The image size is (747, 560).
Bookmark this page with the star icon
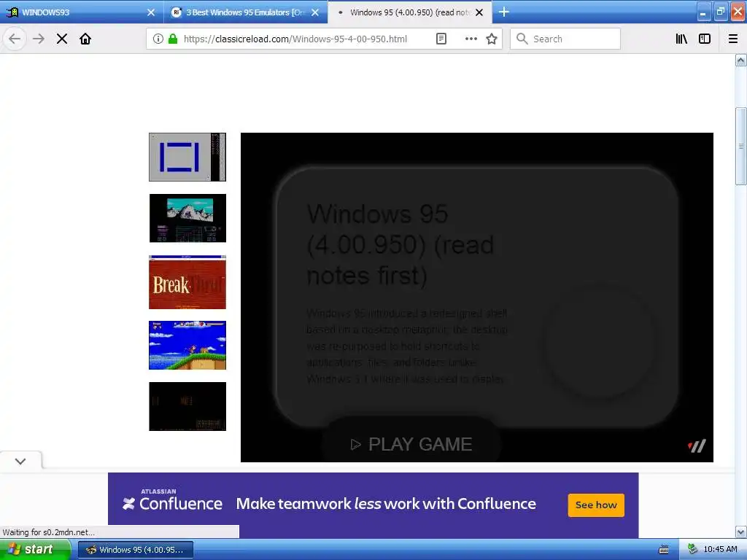click(x=492, y=39)
